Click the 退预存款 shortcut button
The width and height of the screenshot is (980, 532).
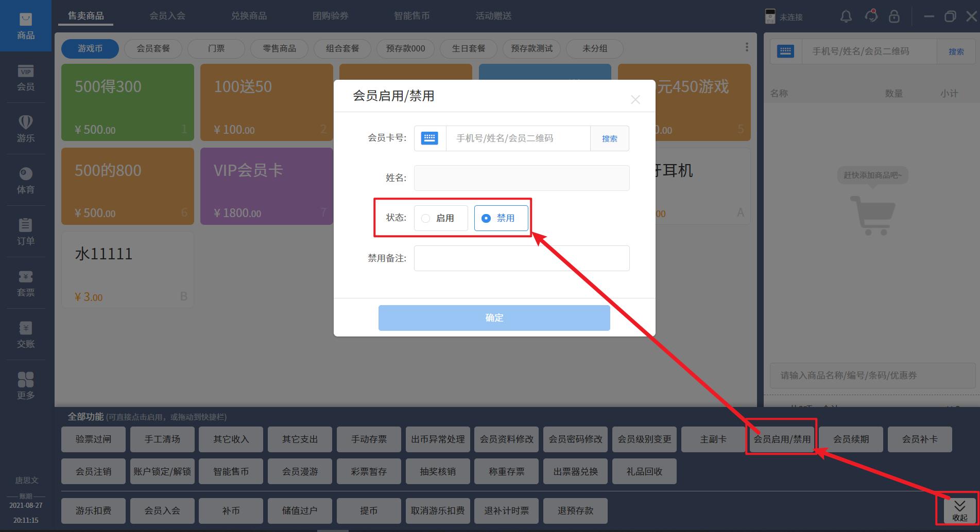pos(575,511)
